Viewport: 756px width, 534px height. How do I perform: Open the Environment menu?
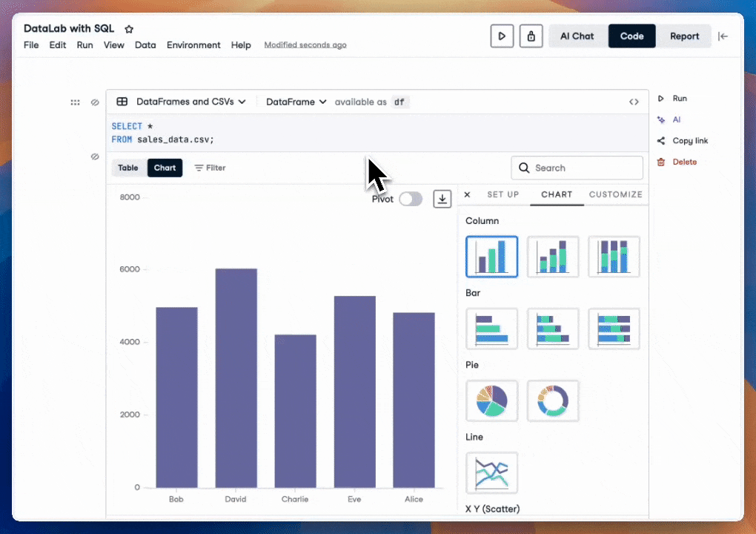[193, 44]
